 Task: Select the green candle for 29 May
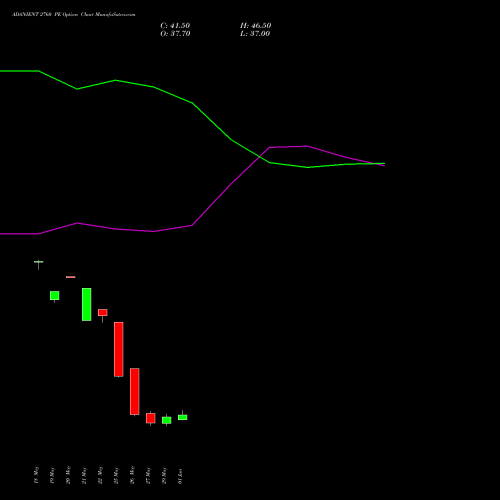tap(167, 420)
